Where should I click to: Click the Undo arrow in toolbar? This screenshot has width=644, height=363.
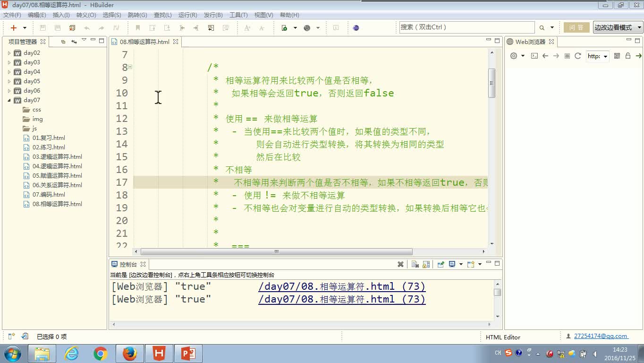point(87,28)
